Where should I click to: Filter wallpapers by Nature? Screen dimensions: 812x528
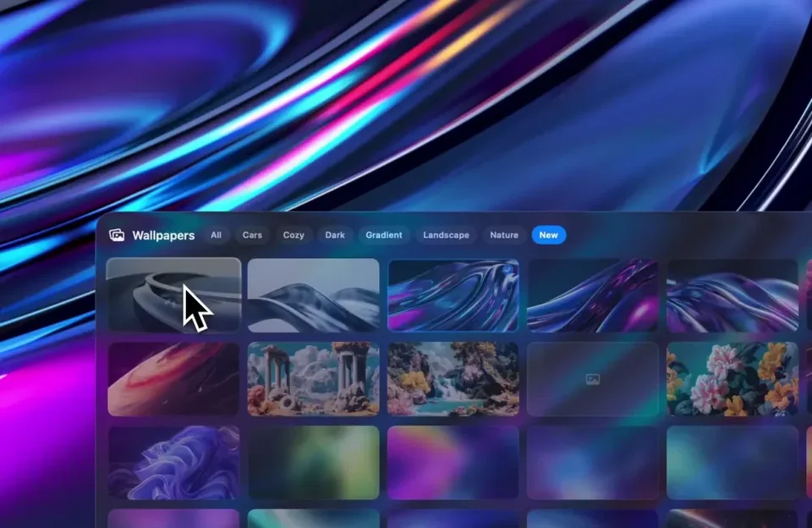click(x=504, y=235)
